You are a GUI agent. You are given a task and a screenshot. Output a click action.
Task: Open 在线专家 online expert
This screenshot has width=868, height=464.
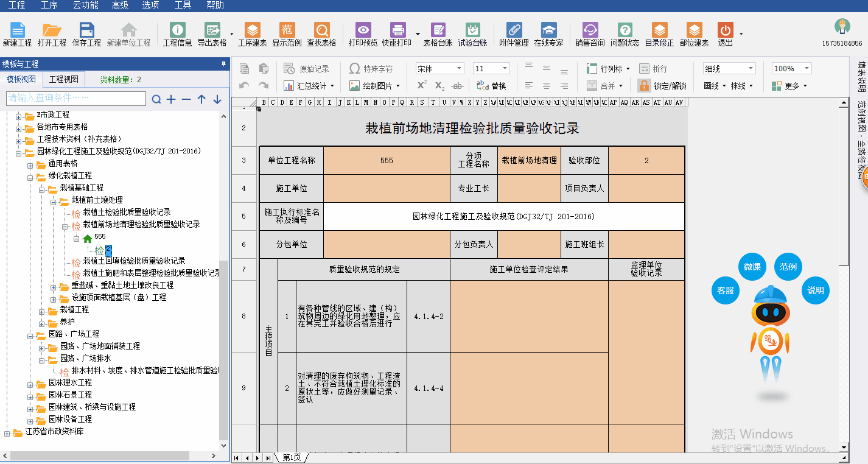point(548,34)
